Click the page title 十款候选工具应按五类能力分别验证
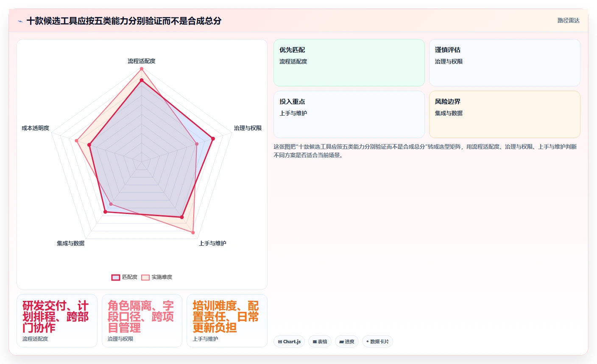 124,21
